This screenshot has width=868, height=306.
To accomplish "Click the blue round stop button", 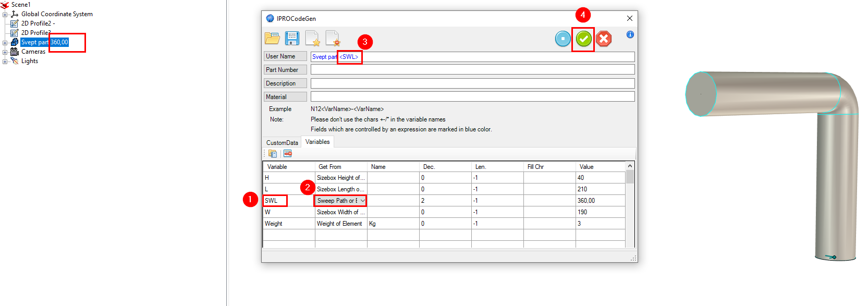I will [x=563, y=39].
